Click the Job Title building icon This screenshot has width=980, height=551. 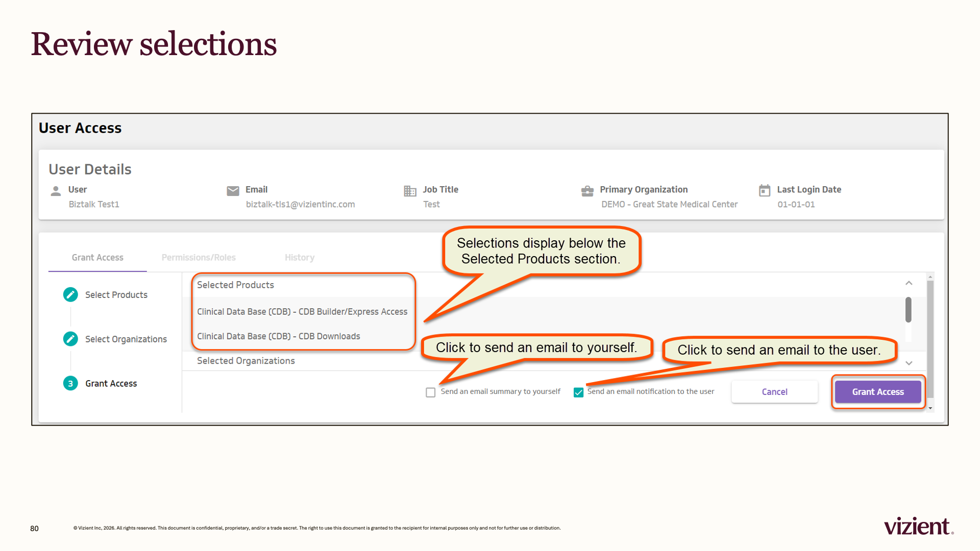(x=410, y=191)
